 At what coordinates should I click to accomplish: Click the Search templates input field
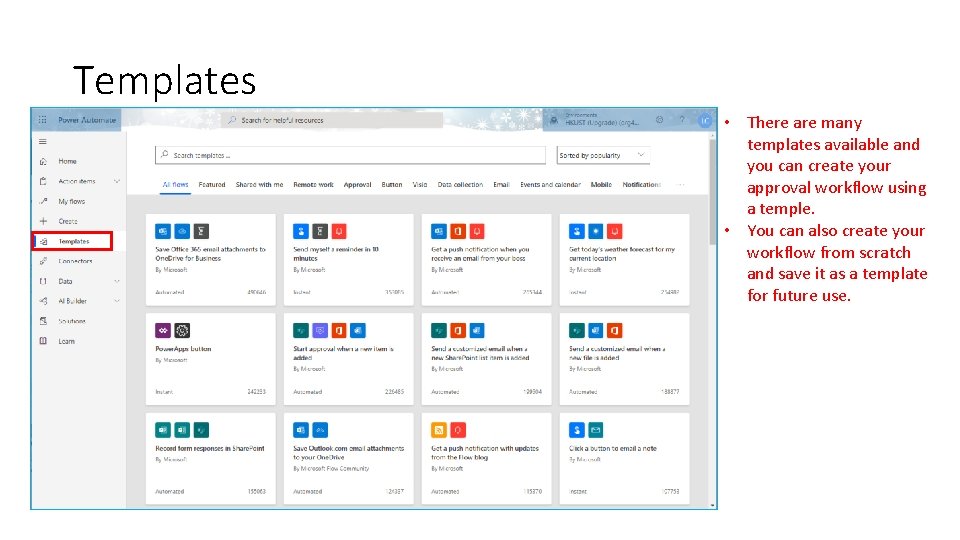tap(350, 156)
